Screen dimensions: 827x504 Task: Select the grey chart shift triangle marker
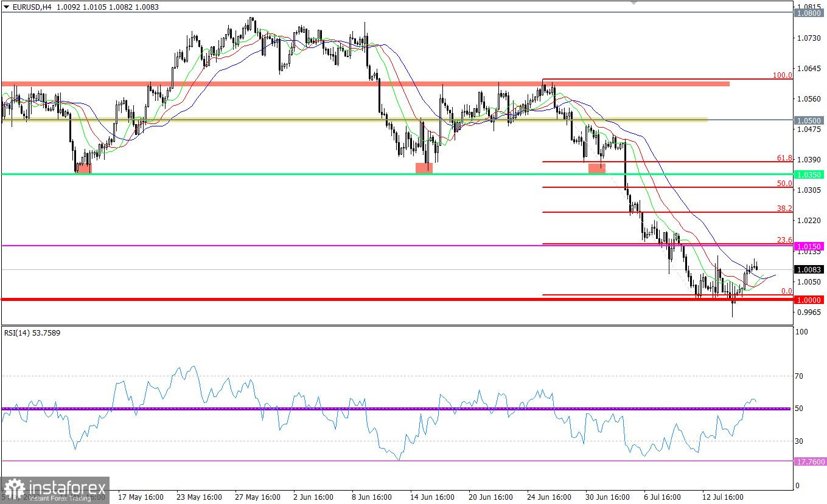coord(633,2)
